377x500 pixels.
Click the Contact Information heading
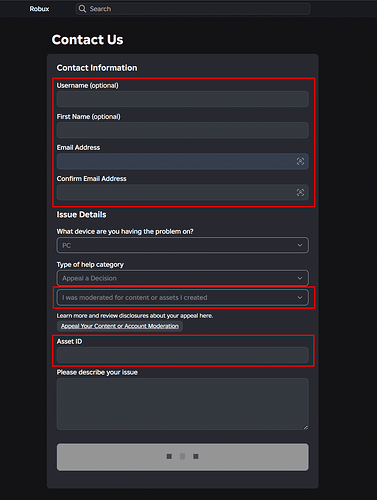pos(97,68)
